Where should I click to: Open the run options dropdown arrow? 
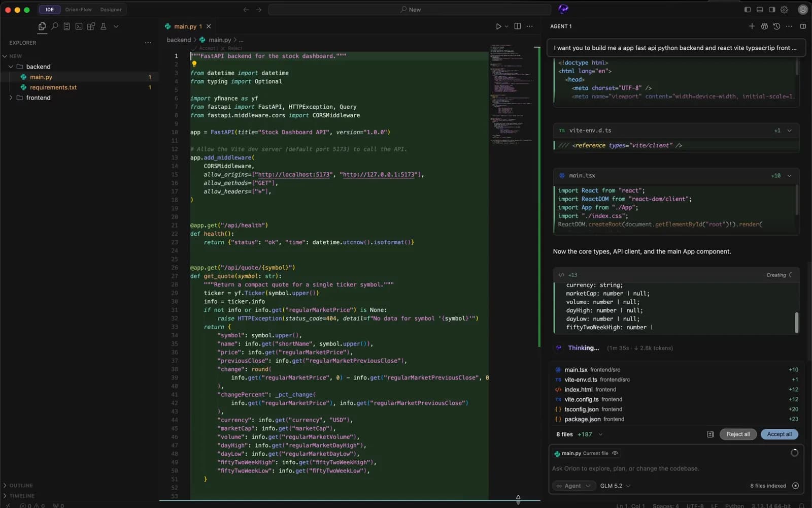point(506,26)
